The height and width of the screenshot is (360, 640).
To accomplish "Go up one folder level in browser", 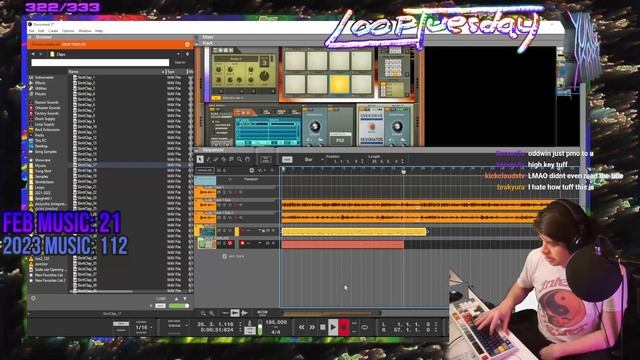I will tap(187, 54).
